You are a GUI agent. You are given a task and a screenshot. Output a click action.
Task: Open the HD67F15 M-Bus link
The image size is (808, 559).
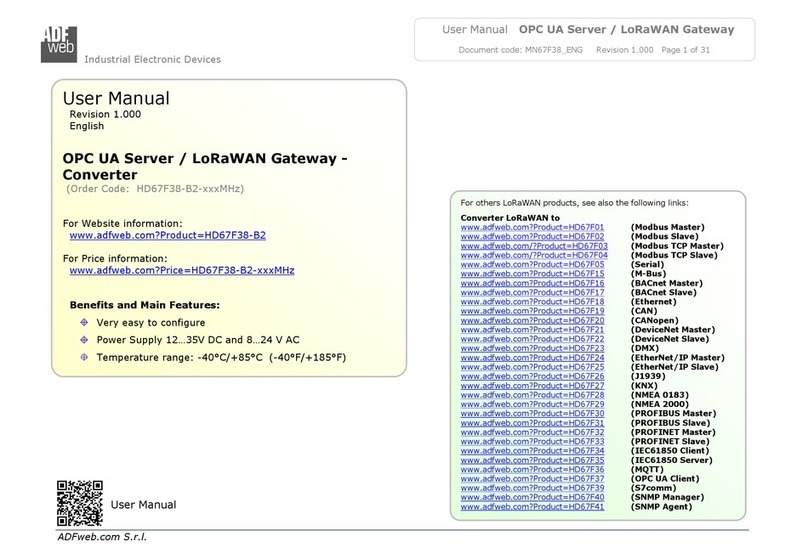532,274
